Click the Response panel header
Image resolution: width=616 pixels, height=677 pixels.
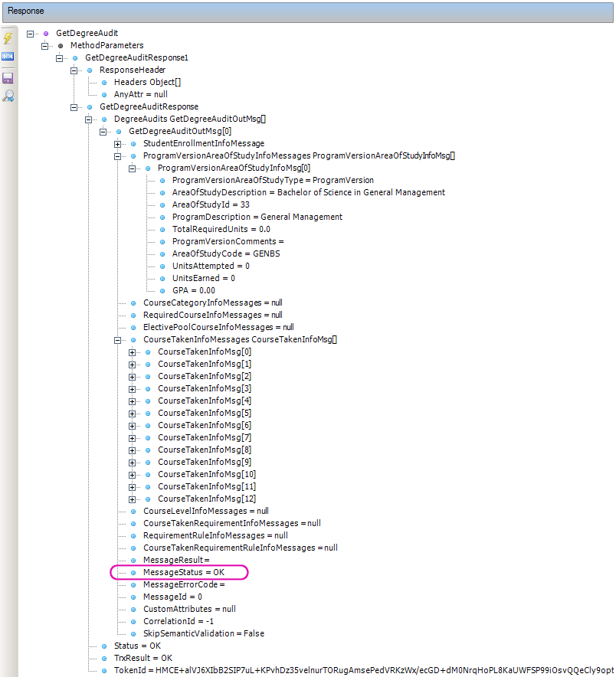click(307, 11)
